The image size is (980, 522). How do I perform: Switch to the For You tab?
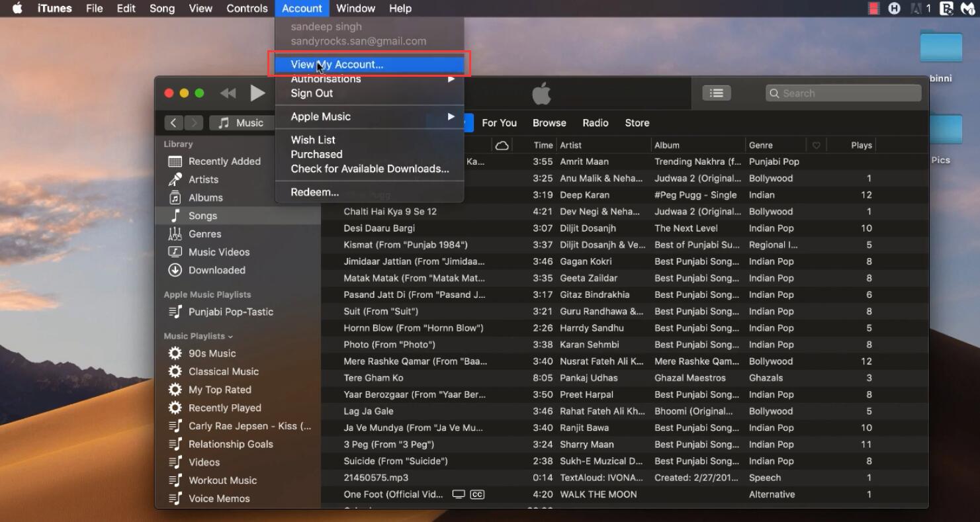click(x=499, y=122)
